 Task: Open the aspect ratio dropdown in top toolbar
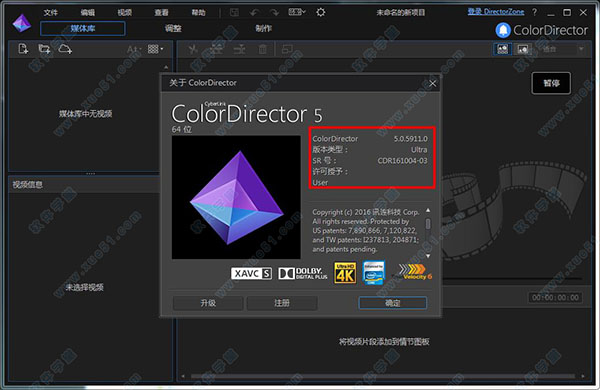pyautogui.click(x=297, y=12)
